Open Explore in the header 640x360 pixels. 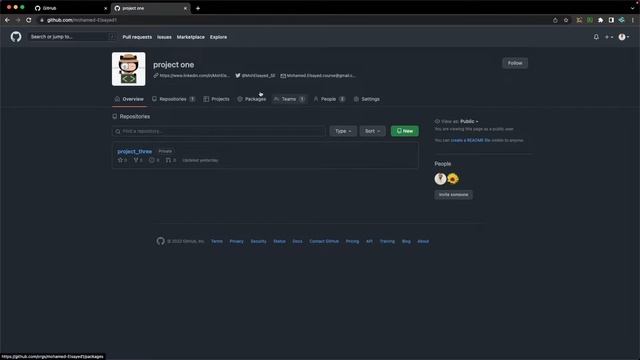coord(218,37)
